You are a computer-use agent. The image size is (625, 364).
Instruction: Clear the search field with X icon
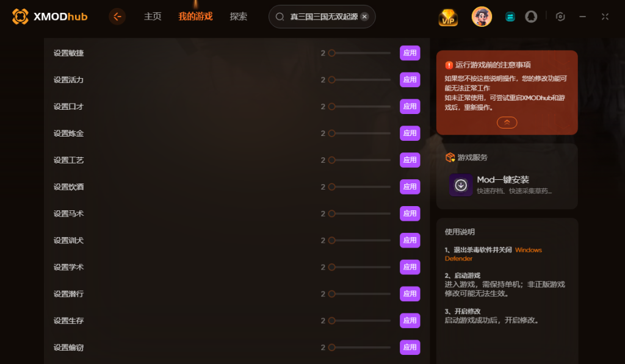coord(364,16)
